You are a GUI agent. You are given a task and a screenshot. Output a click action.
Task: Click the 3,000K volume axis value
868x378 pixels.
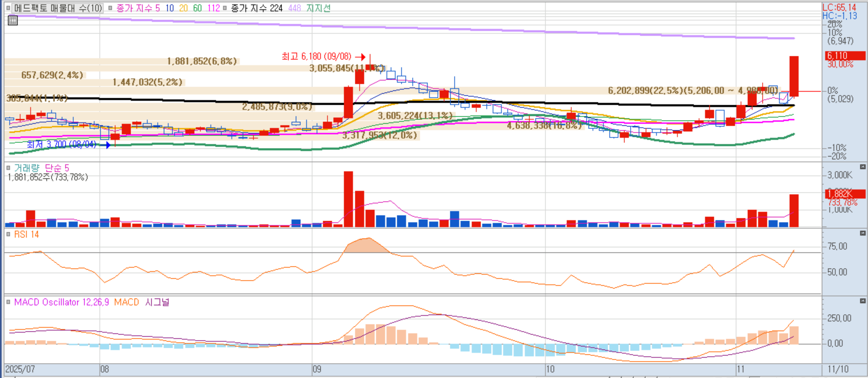840,175
